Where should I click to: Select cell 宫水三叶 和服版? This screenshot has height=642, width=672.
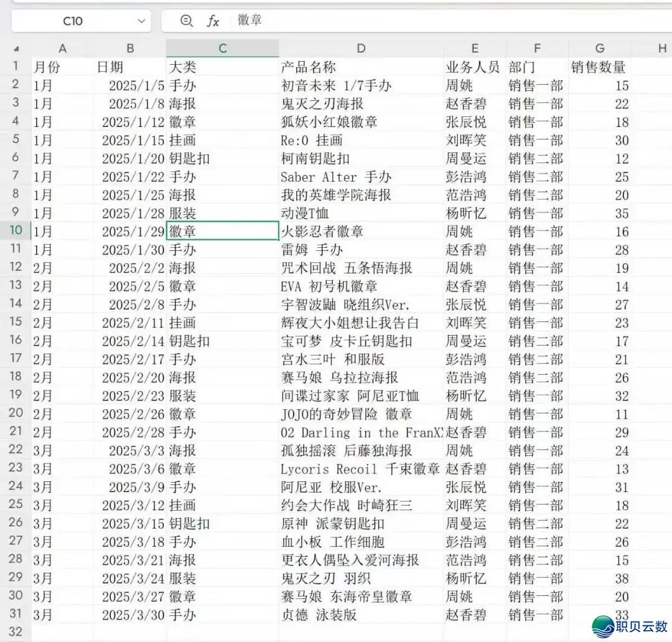pos(361,359)
